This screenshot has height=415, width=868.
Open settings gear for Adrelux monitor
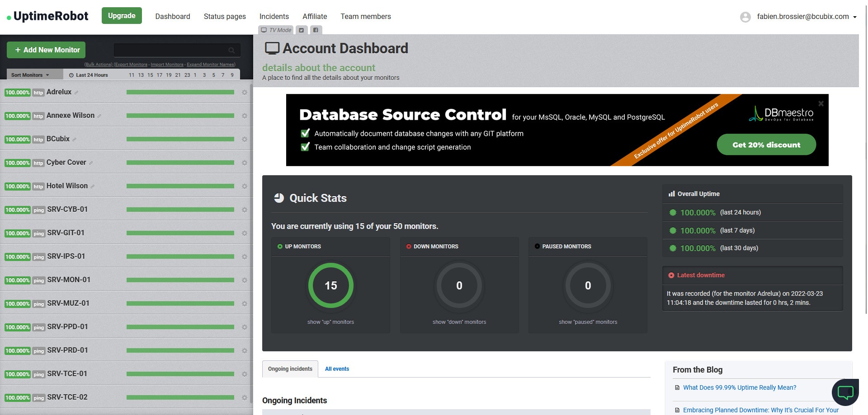point(245,93)
